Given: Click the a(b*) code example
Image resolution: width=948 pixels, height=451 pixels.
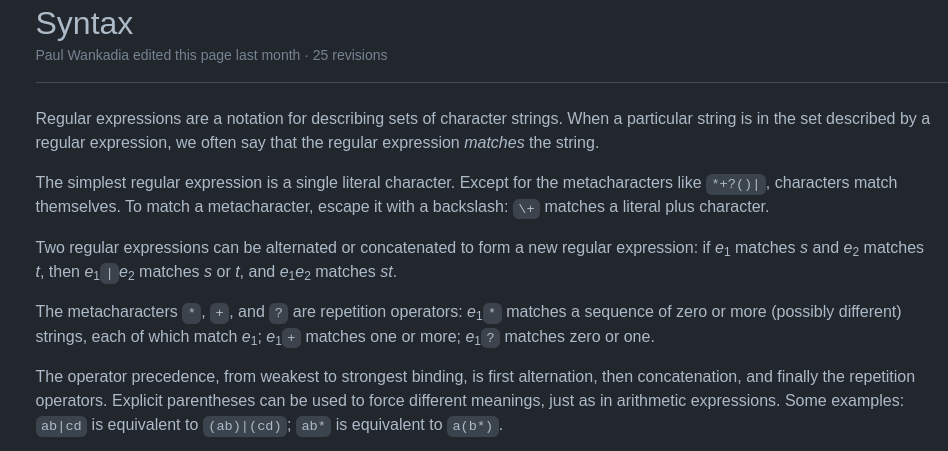Looking at the screenshot, I should click(473, 426).
